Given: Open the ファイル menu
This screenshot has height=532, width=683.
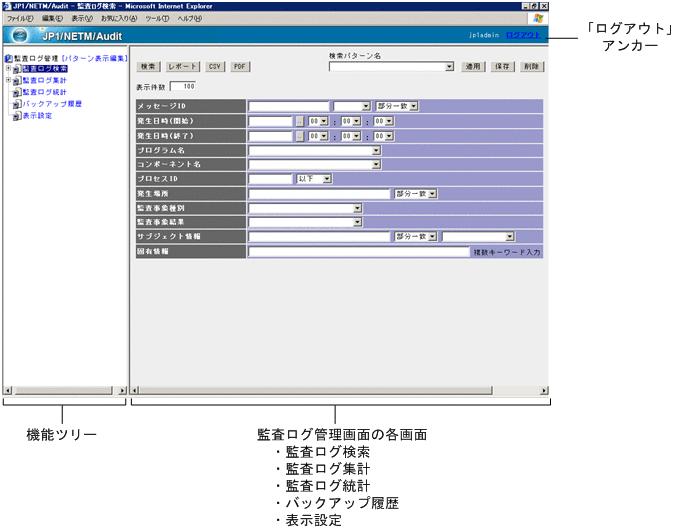Looking at the screenshot, I should 20,19.
